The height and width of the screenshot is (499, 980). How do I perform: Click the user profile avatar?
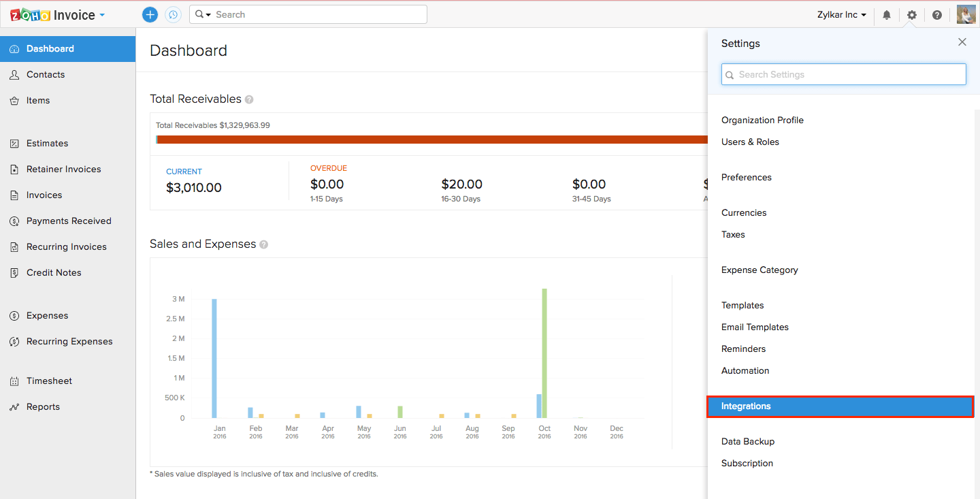[x=966, y=14]
